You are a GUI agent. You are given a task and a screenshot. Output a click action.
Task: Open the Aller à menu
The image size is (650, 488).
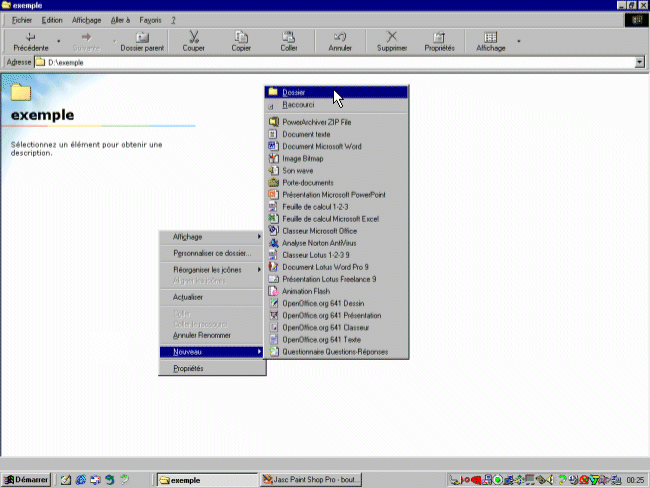[120, 20]
